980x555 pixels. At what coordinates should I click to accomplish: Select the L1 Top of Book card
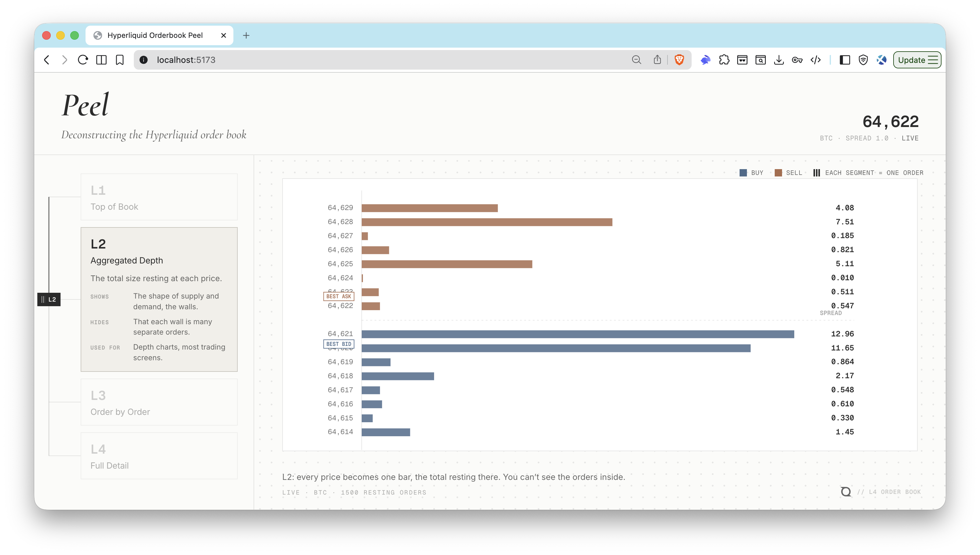159,197
